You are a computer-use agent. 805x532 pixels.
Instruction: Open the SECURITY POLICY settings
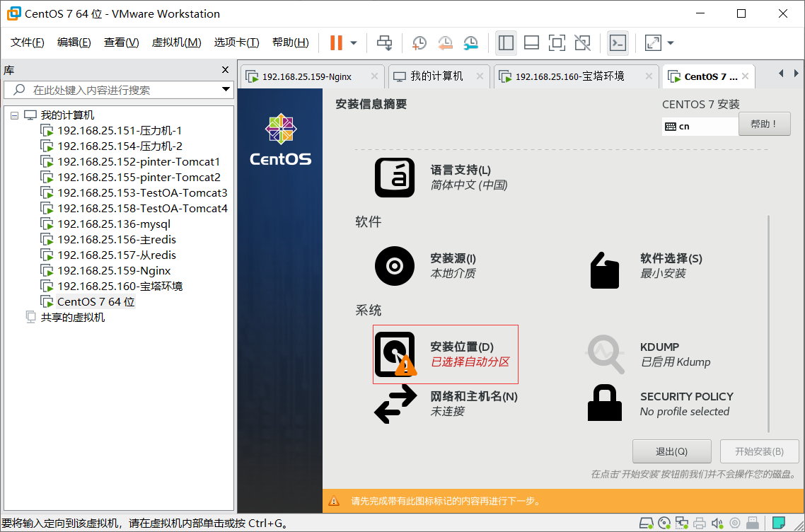coord(660,404)
